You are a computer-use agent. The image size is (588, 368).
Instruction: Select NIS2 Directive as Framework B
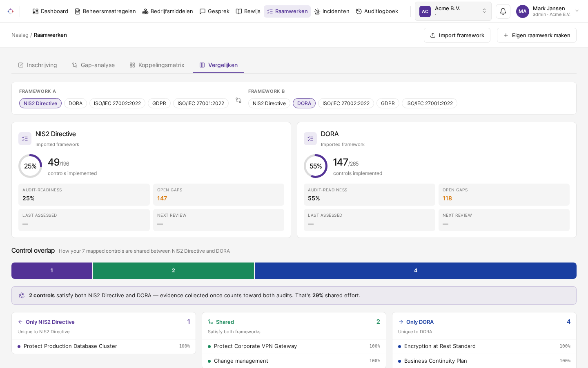coord(269,103)
